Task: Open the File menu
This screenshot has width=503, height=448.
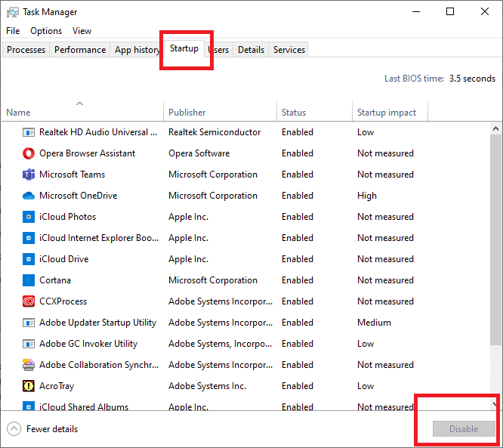Action: [13, 31]
